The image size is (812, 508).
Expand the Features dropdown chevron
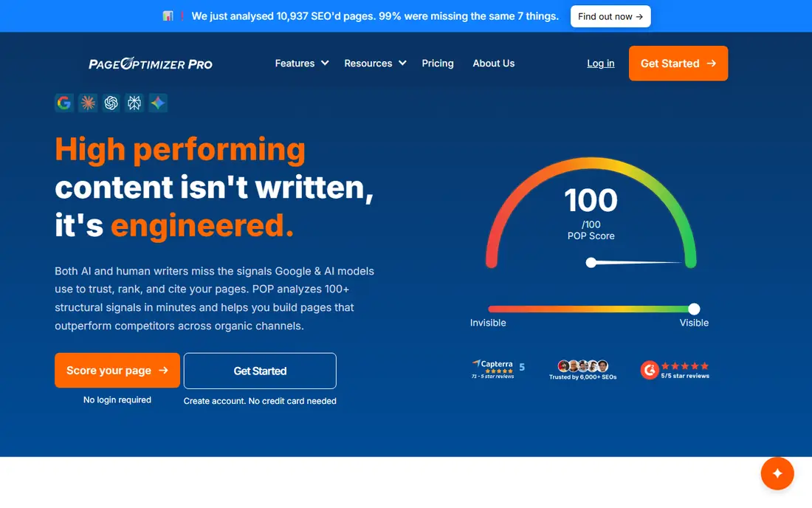tap(325, 63)
